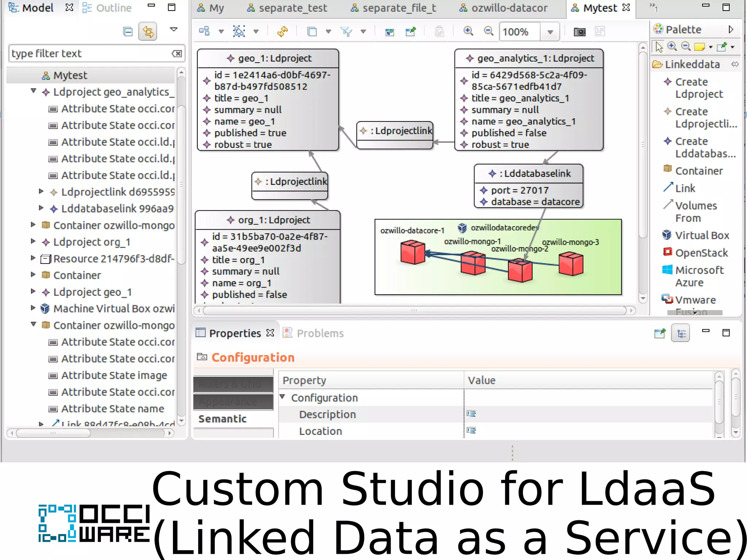Switch to the ozwillo-datacor editor tab
The height and width of the screenshot is (560, 747).
(x=503, y=8)
